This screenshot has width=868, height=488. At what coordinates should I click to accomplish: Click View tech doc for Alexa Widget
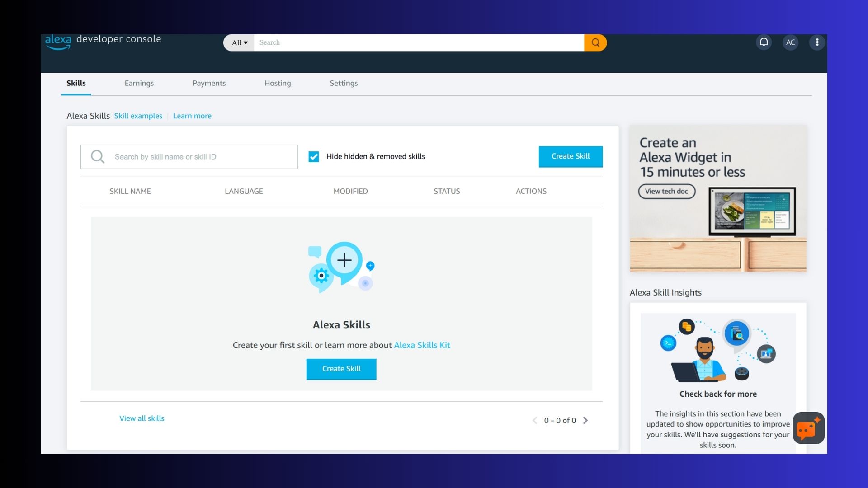(666, 191)
